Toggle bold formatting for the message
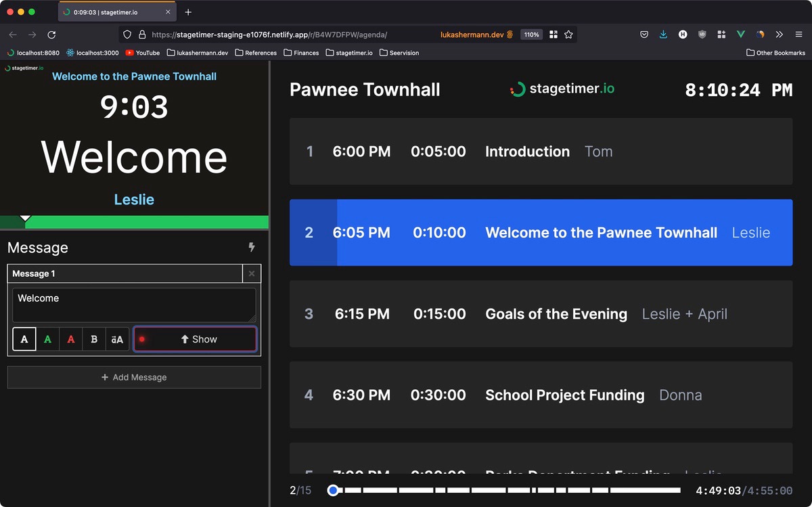Screen dimensions: 812x507 pos(94,339)
